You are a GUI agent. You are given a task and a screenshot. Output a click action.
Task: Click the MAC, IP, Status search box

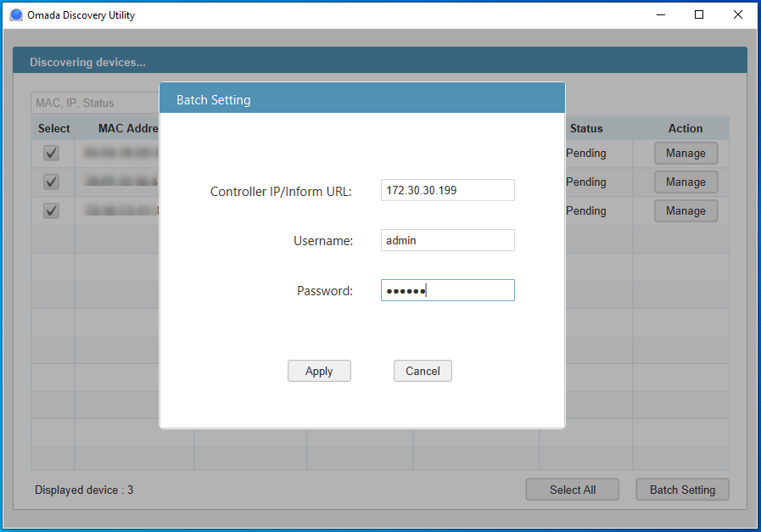(x=93, y=103)
